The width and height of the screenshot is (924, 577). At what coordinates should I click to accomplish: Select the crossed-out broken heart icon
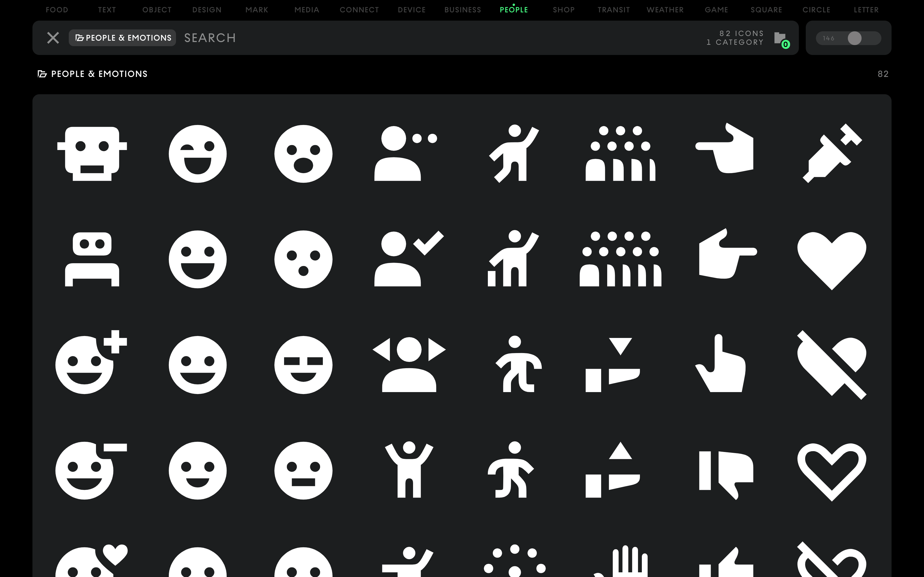(832, 365)
